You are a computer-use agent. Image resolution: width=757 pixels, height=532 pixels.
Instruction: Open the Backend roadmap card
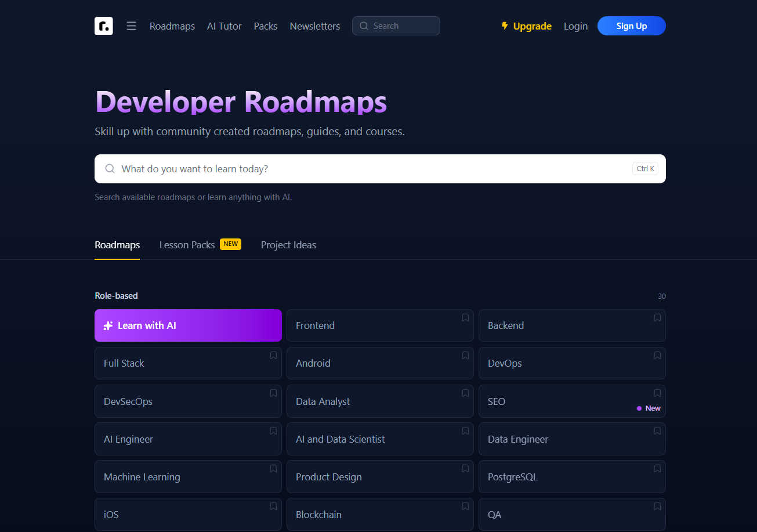click(x=572, y=325)
